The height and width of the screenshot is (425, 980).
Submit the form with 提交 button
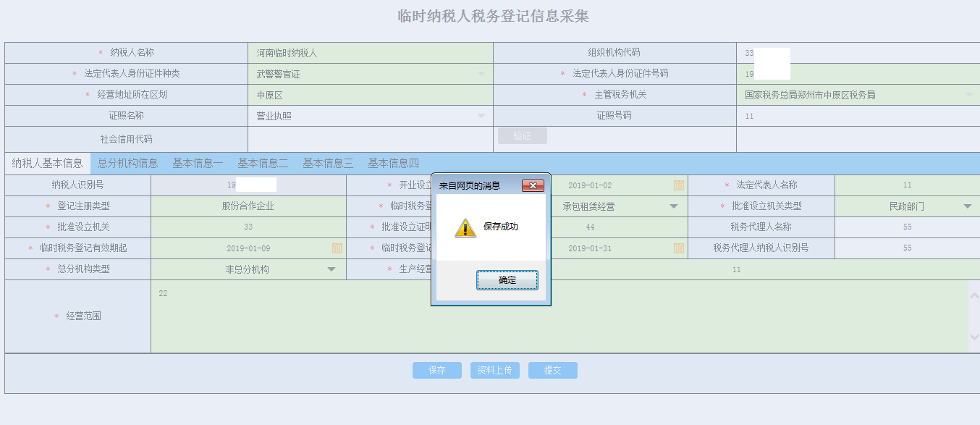click(552, 370)
